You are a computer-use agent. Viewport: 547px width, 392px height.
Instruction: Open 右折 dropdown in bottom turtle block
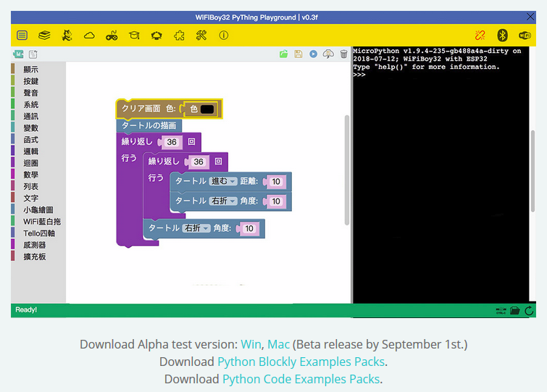(196, 228)
